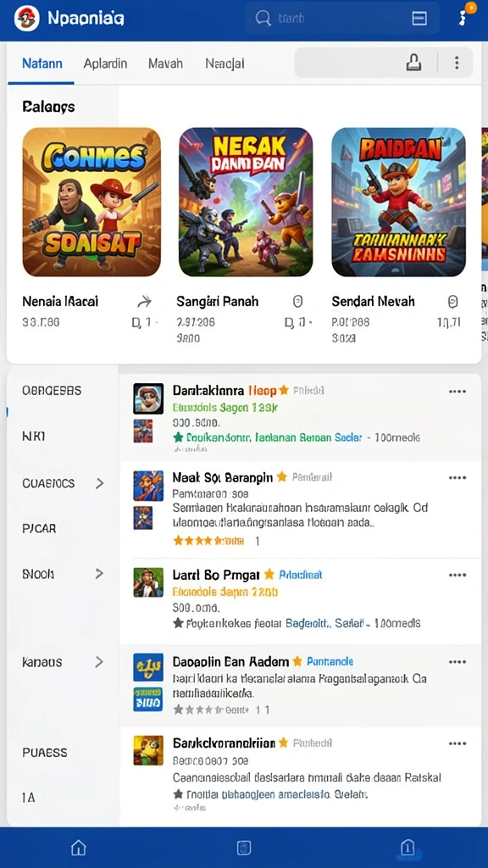This screenshot has height=868, width=488.
Task: Tap the home icon in bottom bar
Action: coord(79,848)
